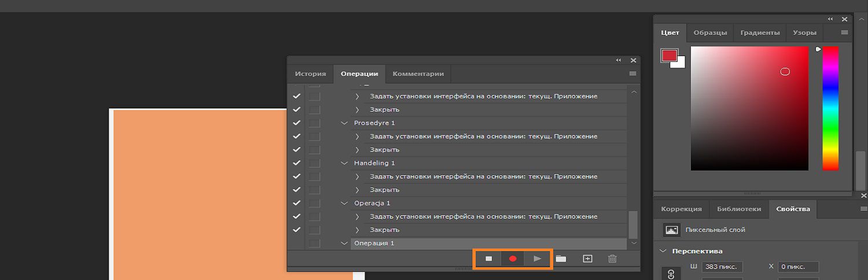Image resolution: width=868 pixels, height=280 pixels.
Task: Click the Пиксельный слой label
Action: (x=715, y=230)
